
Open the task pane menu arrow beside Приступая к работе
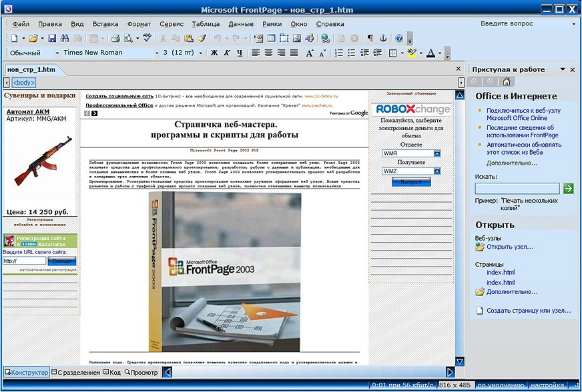point(563,69)
